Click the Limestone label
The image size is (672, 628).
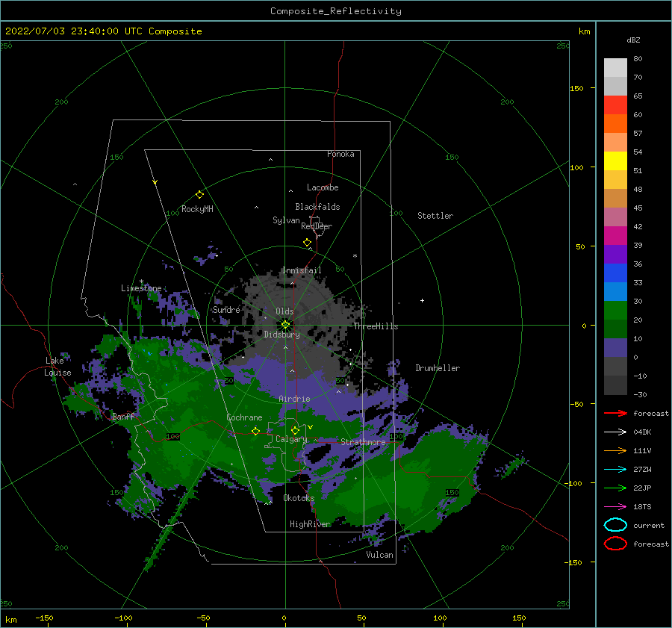(x=141, y=288)
